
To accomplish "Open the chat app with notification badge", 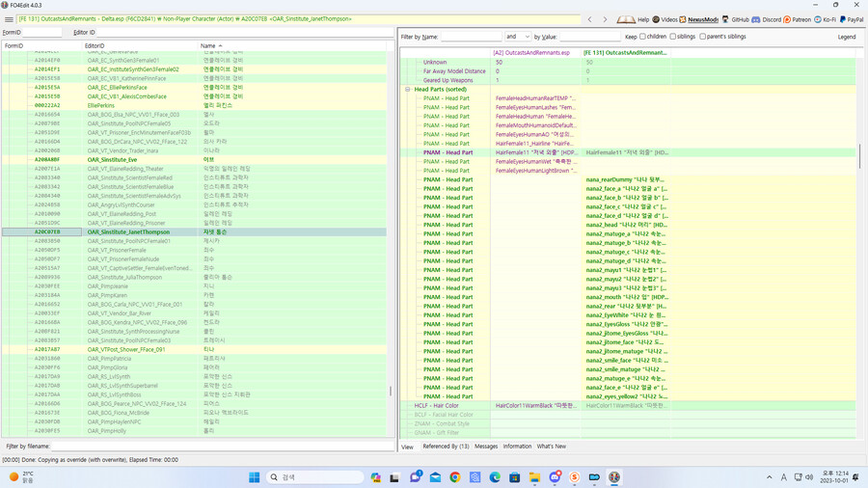I will [415, 476].
